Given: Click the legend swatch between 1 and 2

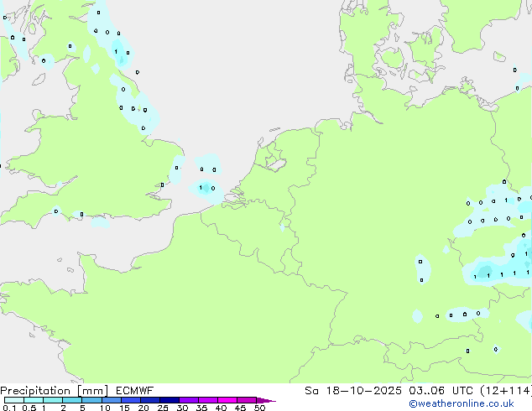Looking at the screenshot, I should [x=53, y=400].
